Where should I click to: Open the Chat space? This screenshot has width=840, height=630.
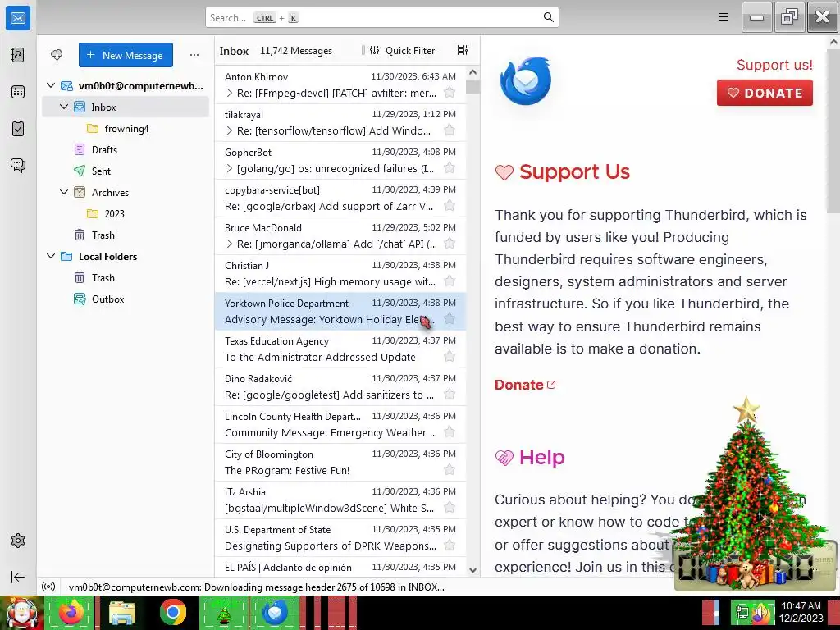coord(18,165)
